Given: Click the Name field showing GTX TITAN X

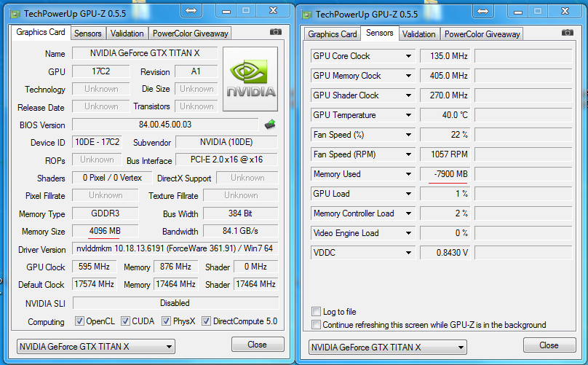Looking at the screenshot, I should (145, 53).
